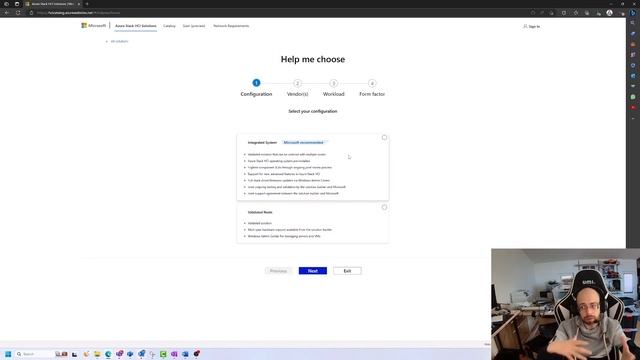Open the Catalog nav item

pos(169,26)
